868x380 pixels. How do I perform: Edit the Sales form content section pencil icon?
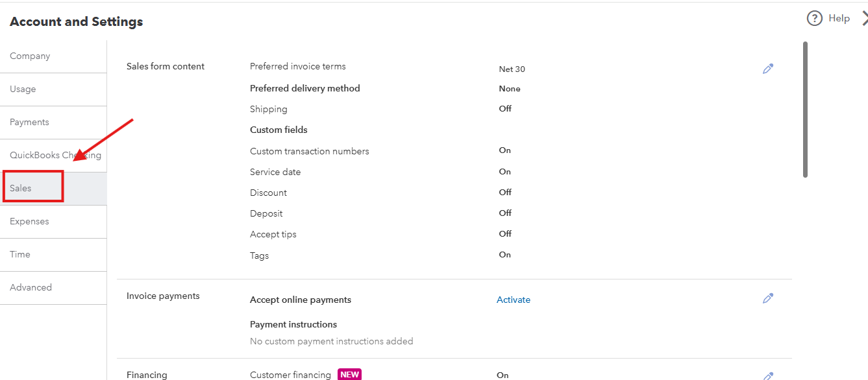(768, 69)
